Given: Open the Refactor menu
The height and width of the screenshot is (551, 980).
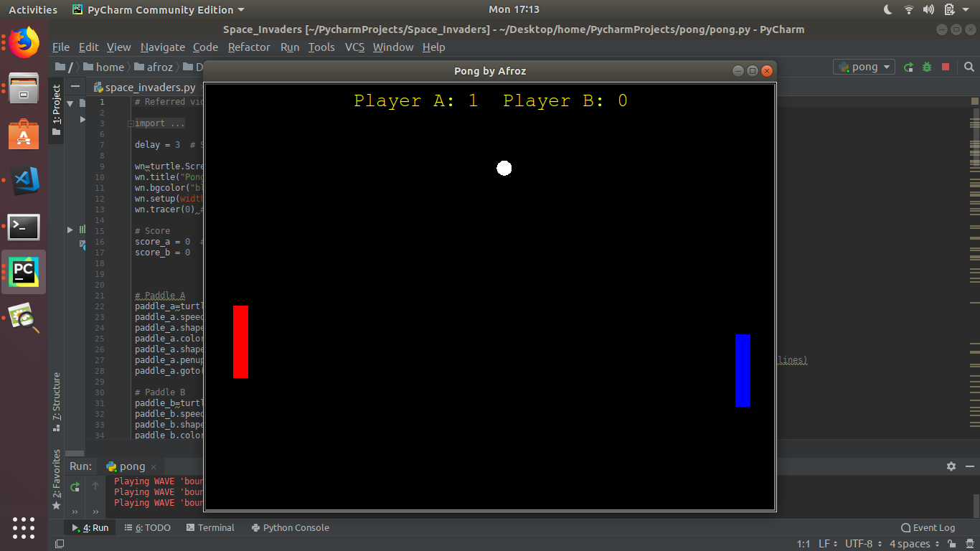Looking at the screenshot, I should coord(249,47).
